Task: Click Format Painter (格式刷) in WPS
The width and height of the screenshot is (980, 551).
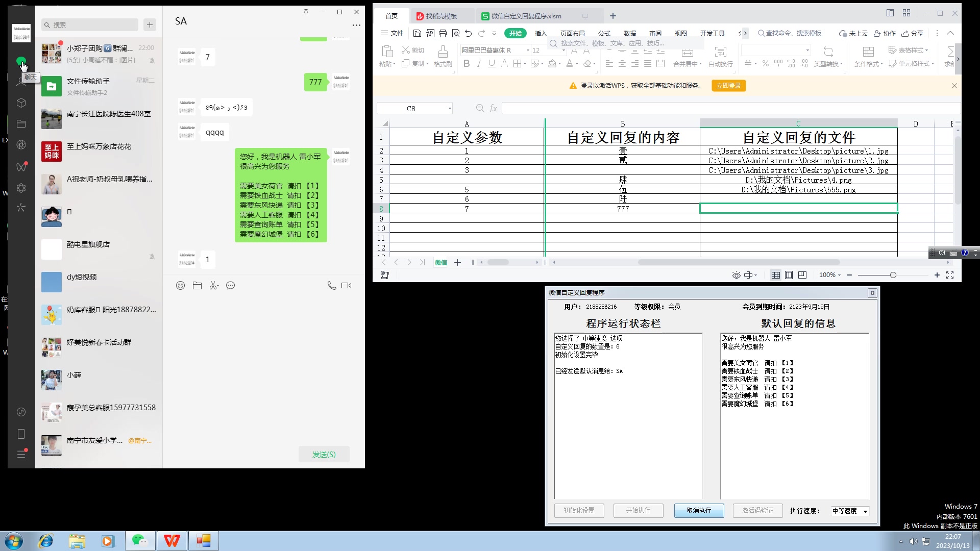Action: point(443,56)
